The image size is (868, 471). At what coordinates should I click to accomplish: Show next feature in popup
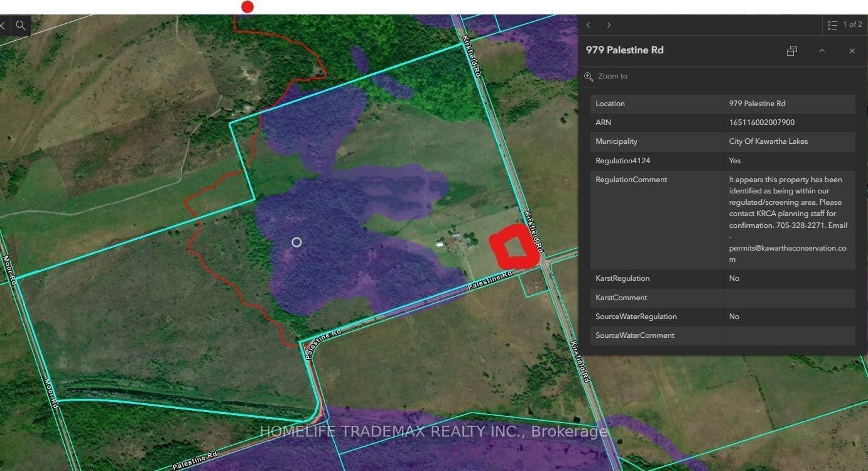pos(609,25)
